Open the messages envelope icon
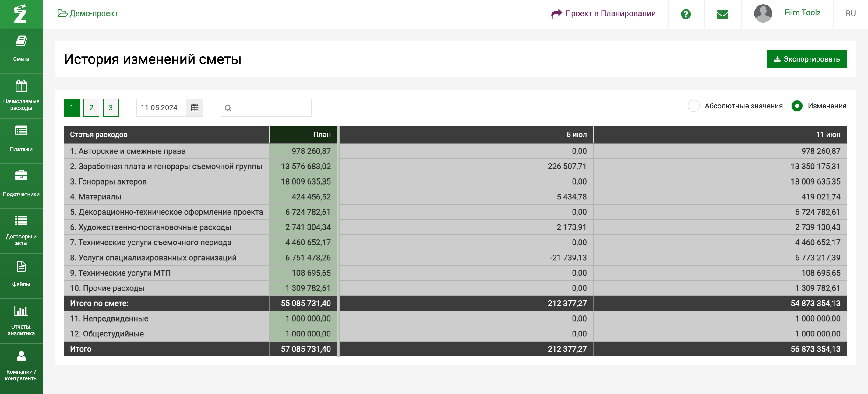The height and width of the screenshot is (394, 868). pos(722,14)
